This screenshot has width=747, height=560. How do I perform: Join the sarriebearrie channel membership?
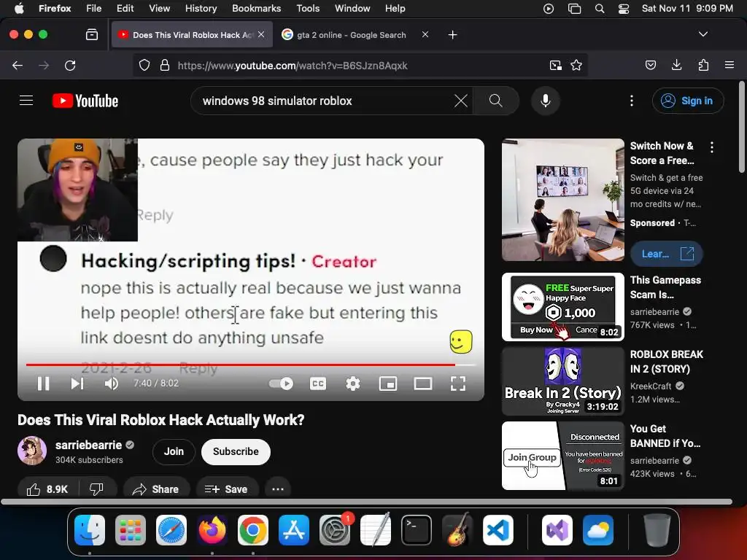tap(174, 451)
